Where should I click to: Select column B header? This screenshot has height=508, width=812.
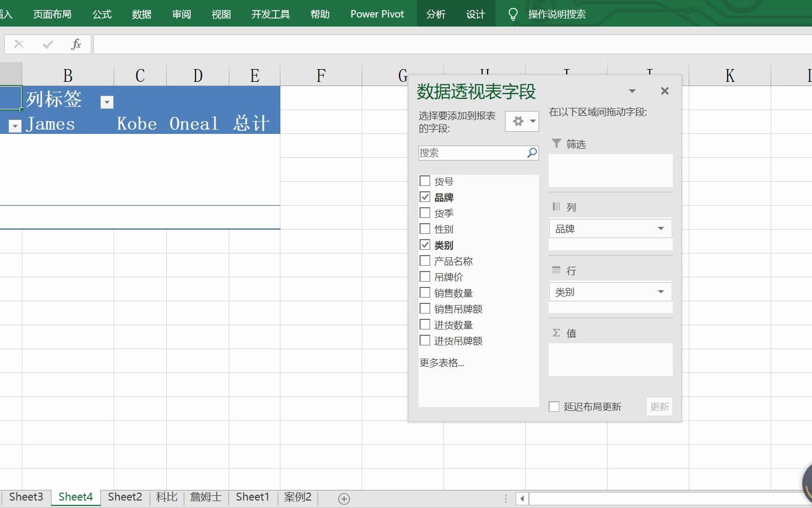68,75
